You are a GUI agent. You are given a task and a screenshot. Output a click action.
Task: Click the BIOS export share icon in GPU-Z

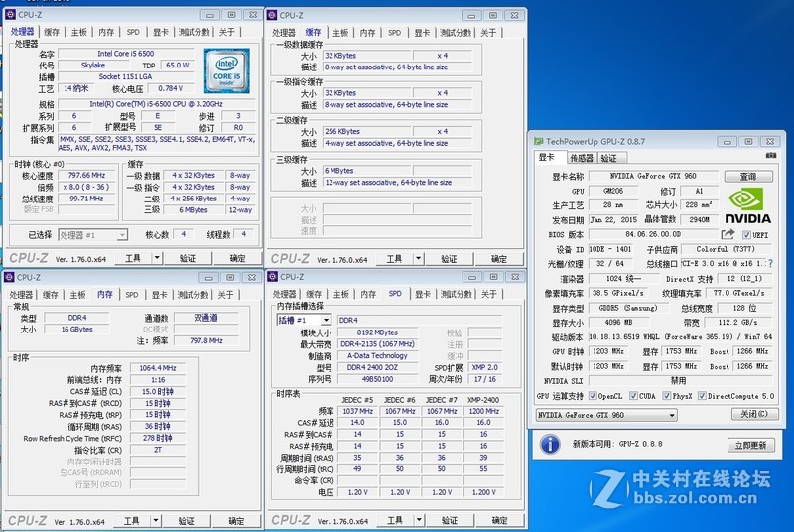click(728, 234)
